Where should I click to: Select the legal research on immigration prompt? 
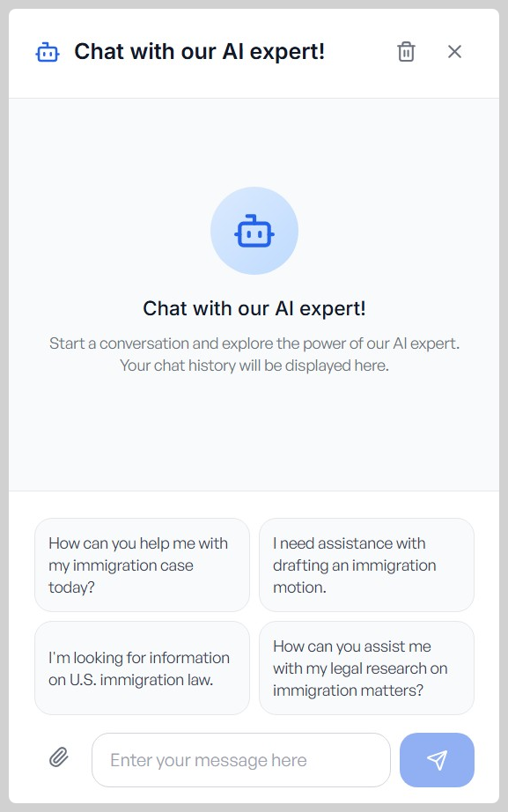pyautogui.click(x=366, y=668)
